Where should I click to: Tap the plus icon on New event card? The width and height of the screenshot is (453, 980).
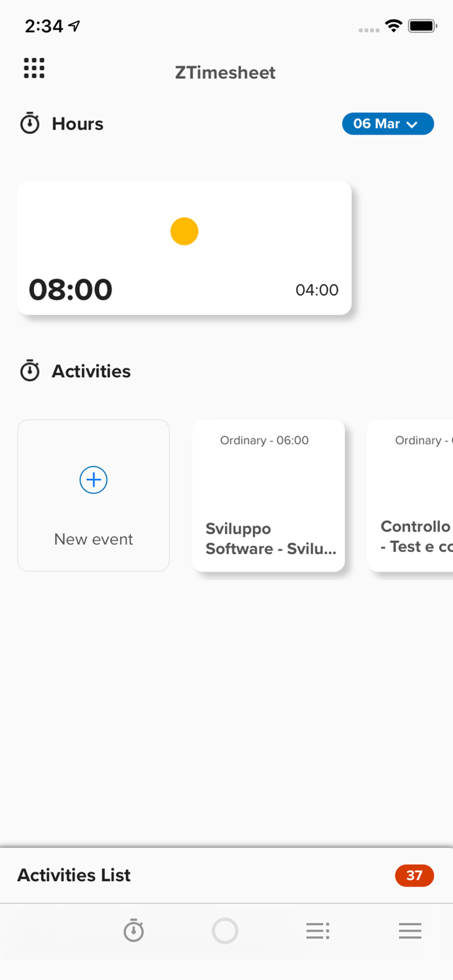pos(93,480)
